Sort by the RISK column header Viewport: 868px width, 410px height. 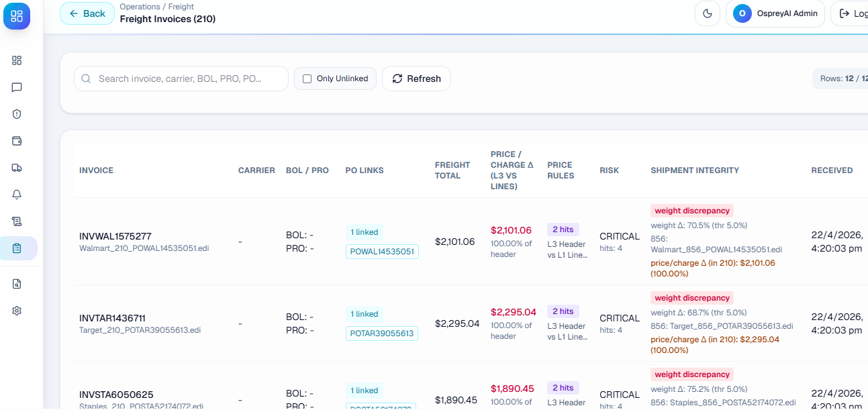pos(609,170)
